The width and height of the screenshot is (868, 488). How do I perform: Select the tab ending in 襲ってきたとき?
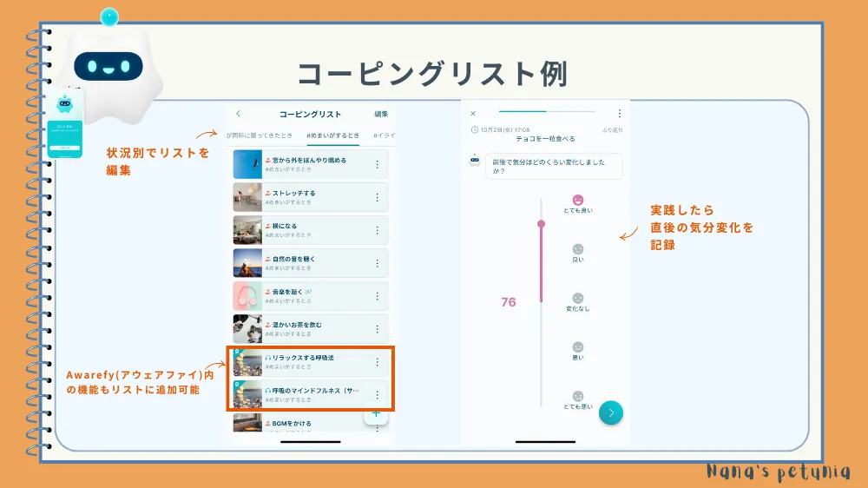click(x=259, y=135)
